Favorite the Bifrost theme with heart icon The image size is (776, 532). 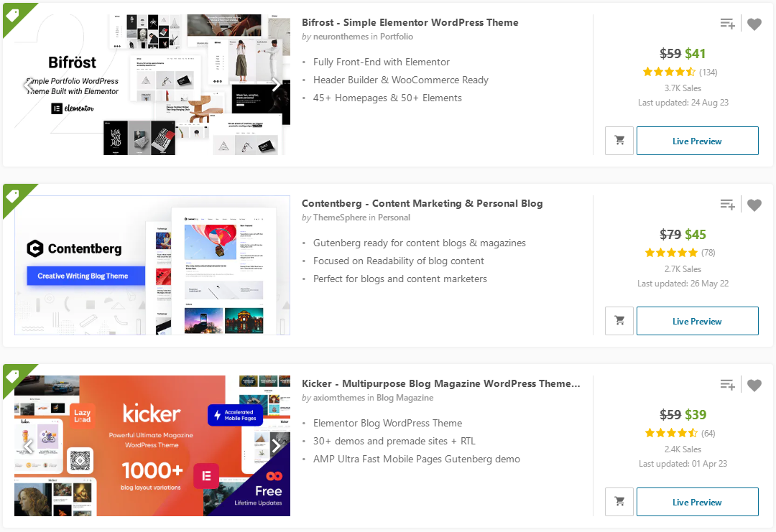click(754, 24)
